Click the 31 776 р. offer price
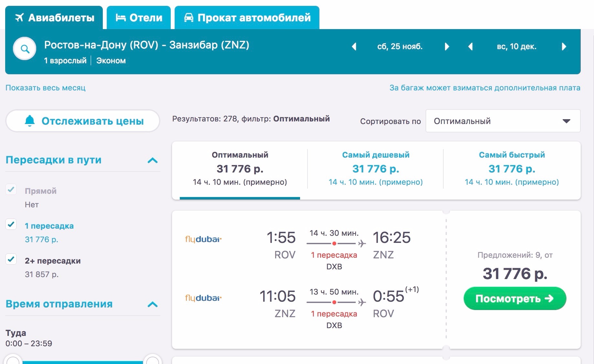The image size is (594, 364). (515, 274)
